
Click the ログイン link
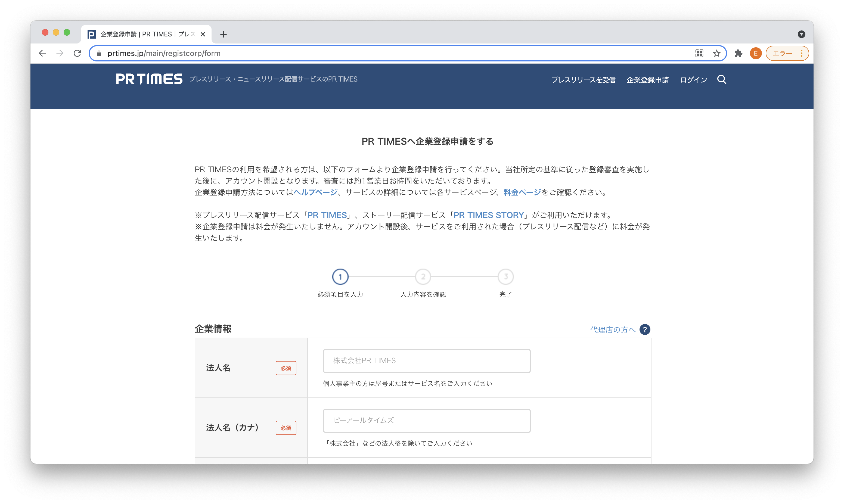coord(693,80)
